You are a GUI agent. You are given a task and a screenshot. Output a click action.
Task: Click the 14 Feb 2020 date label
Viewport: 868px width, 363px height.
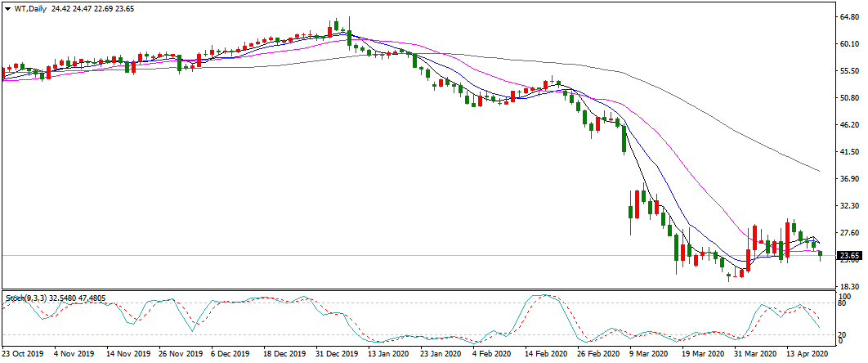544,356
